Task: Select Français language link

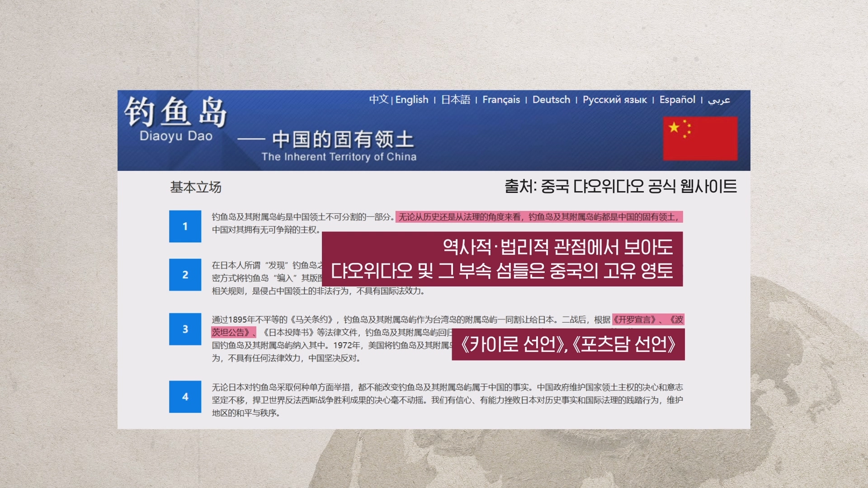Action: pos(501,99)
